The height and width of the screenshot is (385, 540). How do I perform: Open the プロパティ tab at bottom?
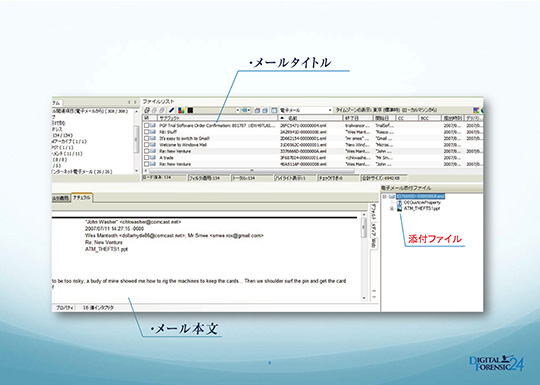(64, 308)
